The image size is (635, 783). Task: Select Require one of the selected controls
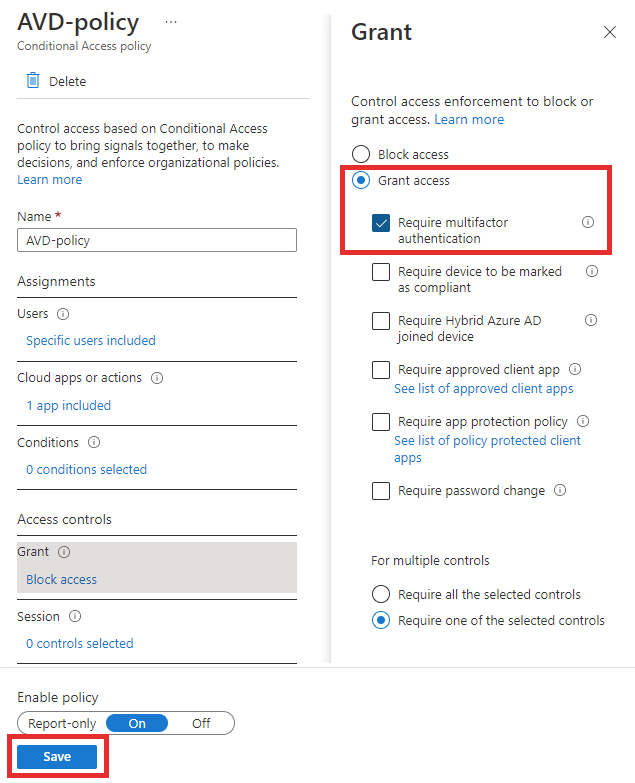coord(381,620)
